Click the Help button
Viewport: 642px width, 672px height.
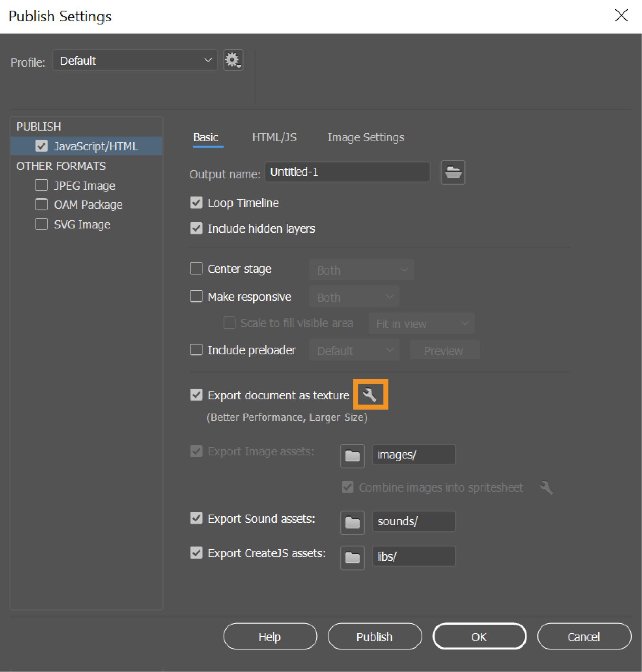270,636
